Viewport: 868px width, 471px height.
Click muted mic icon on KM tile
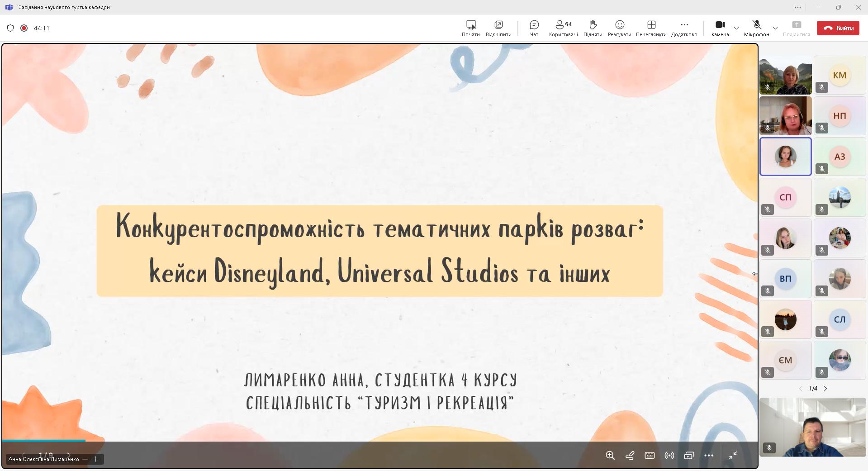(822, 87)
